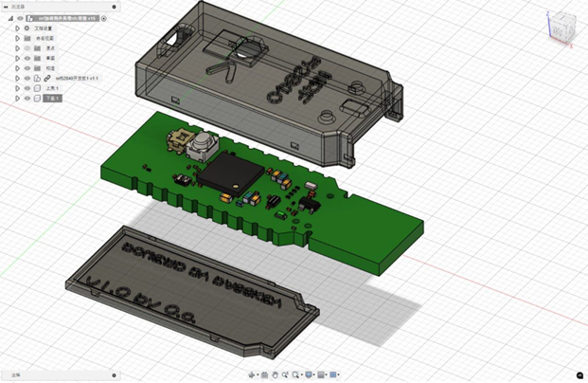This screenshot has height=383, width=588.
Task: Activate root component radio button
Action: [x=104, y=18]
